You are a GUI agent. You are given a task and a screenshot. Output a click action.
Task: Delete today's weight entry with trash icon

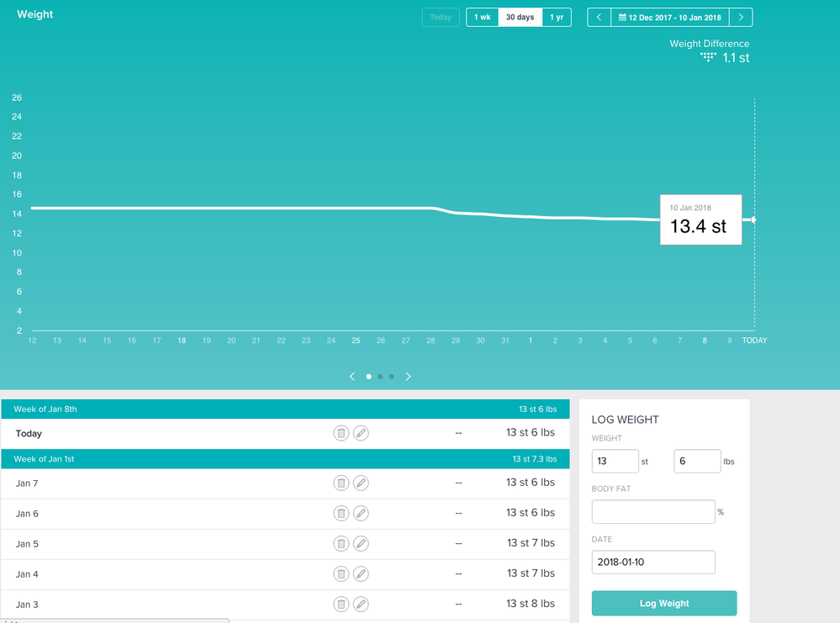point(341,433)
